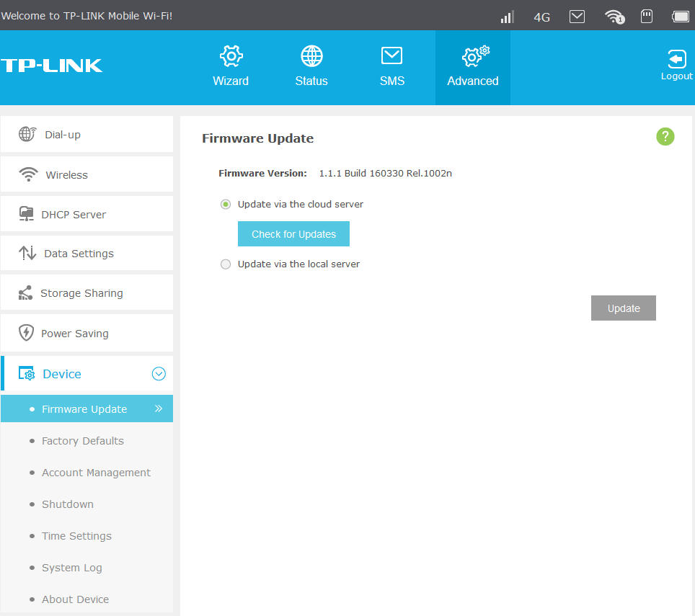Open Time Settings page

76,536
